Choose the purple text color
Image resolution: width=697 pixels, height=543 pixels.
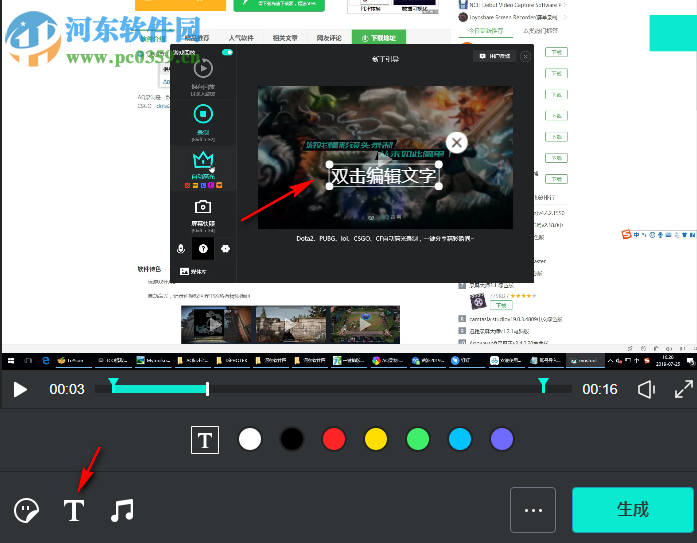tap(502, 439)
